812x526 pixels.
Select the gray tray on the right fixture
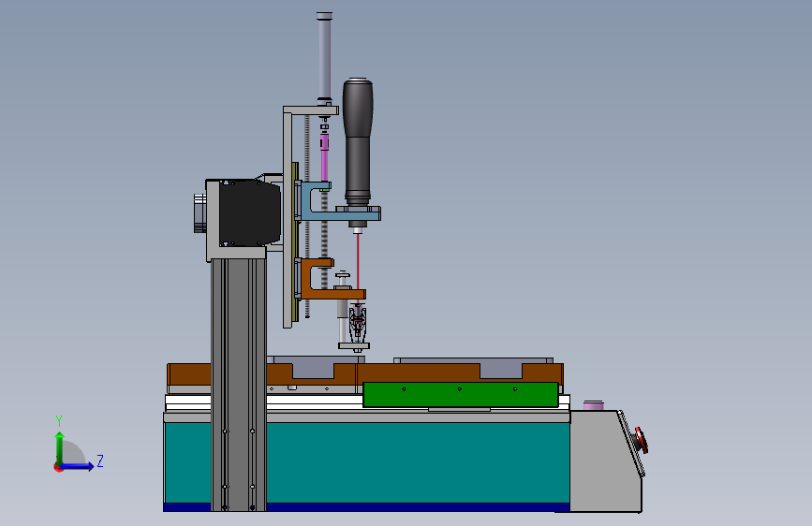coord(473,360)
